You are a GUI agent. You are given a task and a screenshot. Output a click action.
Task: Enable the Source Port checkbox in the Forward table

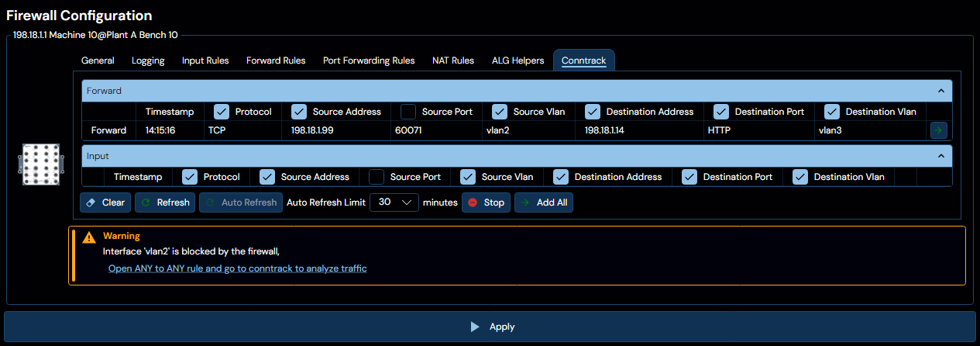408,111
